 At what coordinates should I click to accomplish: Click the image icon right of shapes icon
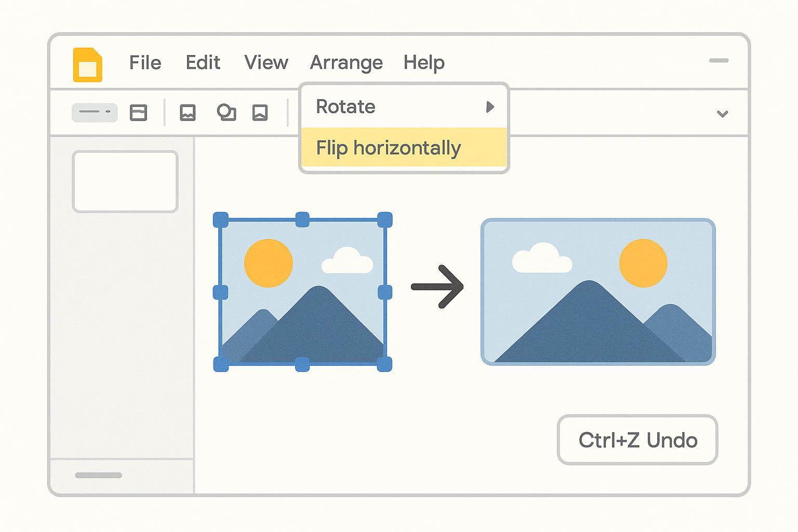click(260, 113)
